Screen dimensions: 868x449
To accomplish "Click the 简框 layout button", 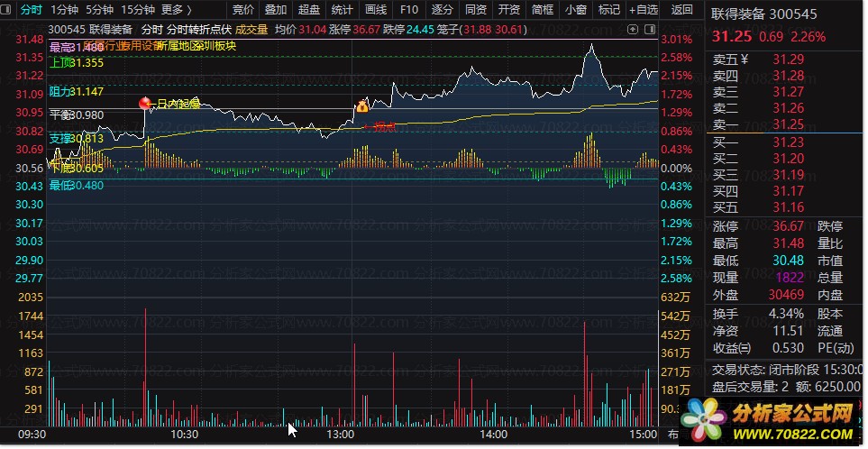I will pos(542,9).
